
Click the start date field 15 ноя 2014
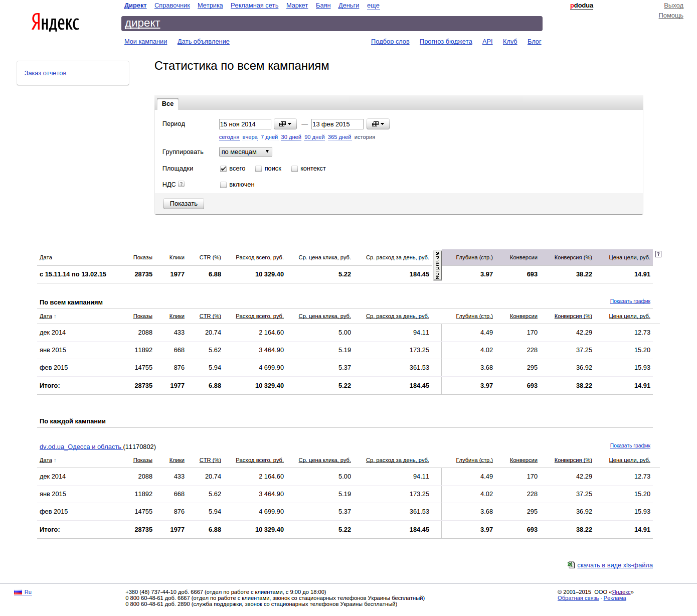click(245, 124)
